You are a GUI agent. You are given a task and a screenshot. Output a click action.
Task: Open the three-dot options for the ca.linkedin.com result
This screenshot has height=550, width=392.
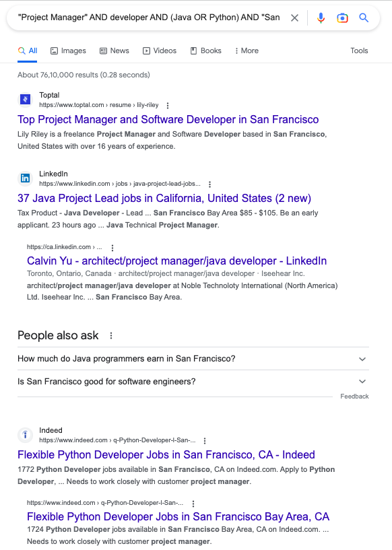click(x=112, y=248)
